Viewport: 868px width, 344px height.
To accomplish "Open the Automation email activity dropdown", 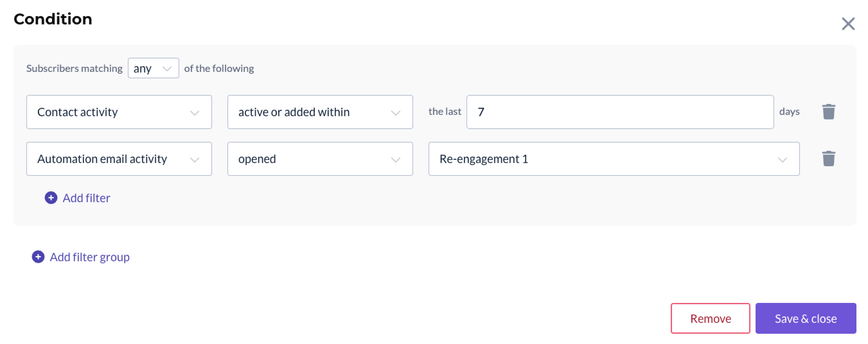I will 119,159.
